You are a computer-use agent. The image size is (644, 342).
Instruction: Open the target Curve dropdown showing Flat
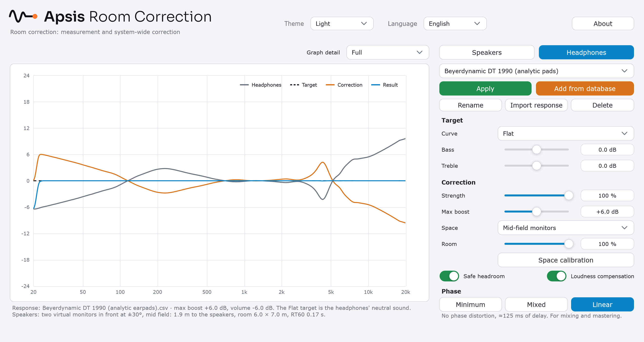(566, 133)
